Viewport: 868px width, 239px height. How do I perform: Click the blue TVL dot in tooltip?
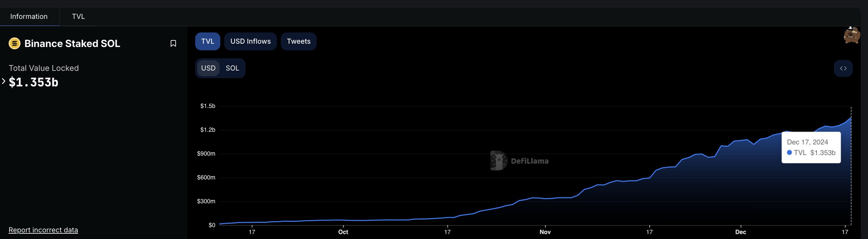[789, 153]
